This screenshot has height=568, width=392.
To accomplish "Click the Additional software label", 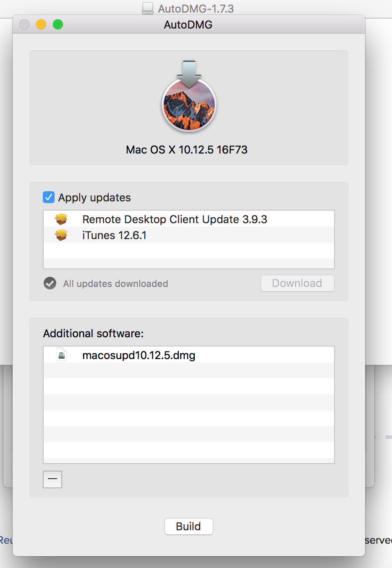I will tap(93, 334).
